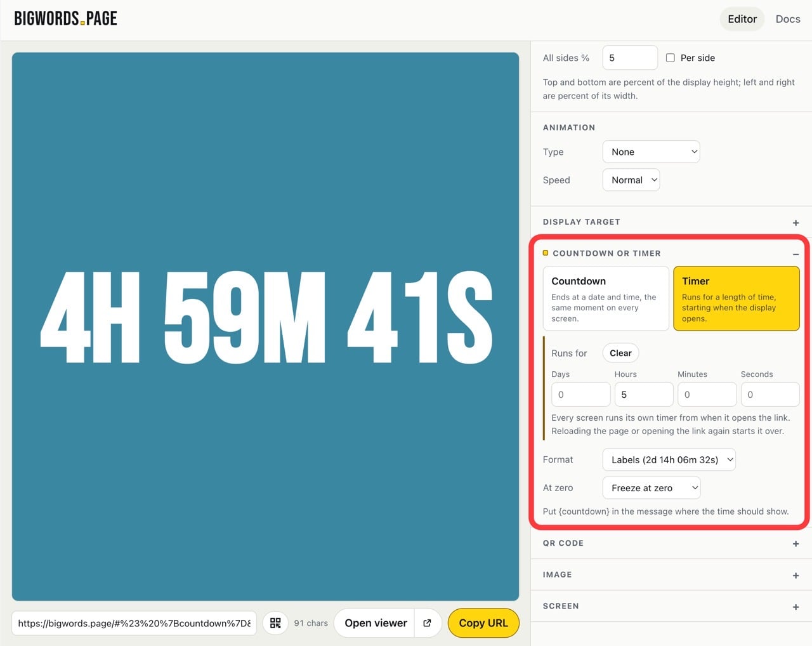Viewport: 812px width, 646px height.
Task: Click the QR code icon button
Action: pyautogui.click(x=275, y=623)
